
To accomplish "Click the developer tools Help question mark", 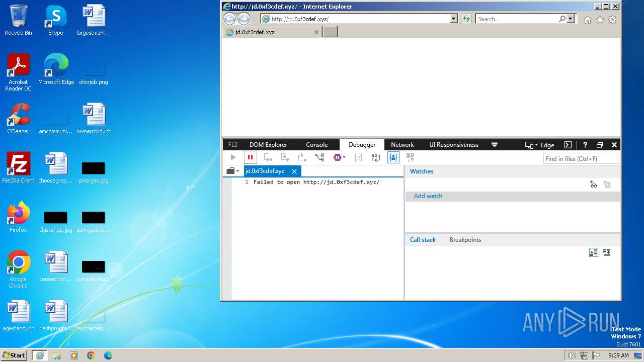I will pyautogui.click(x=585, y=145).
